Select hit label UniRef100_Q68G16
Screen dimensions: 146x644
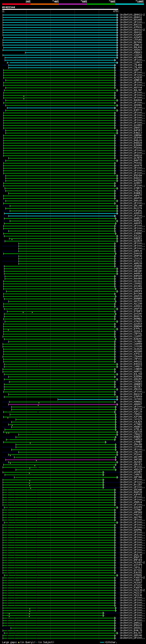pos(131,155)
